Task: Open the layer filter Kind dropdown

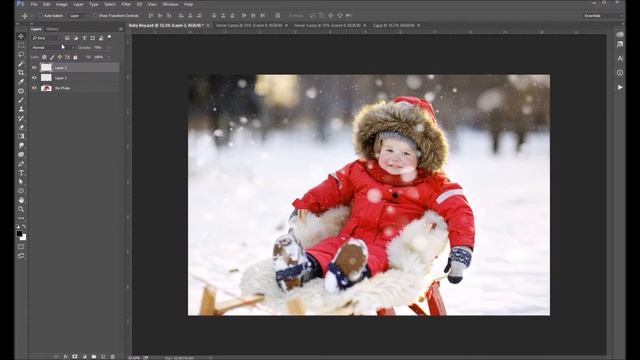Action: pyautogui.click(x=45, y=38)
